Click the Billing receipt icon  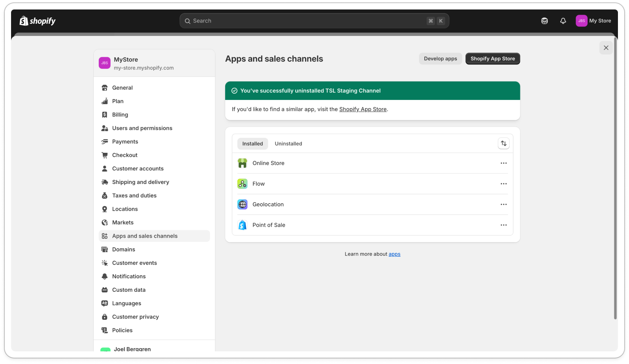(x=105, y=114)
